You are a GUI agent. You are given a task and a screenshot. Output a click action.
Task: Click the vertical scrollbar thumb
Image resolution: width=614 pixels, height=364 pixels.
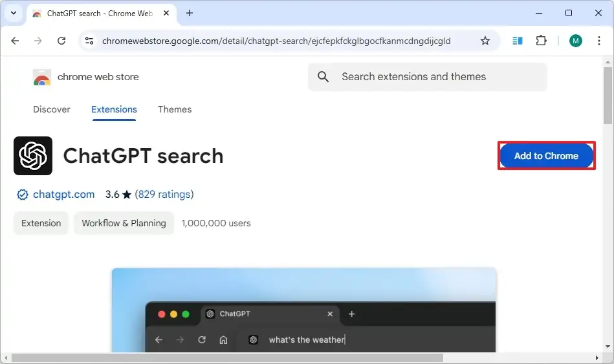pos(608,96)
